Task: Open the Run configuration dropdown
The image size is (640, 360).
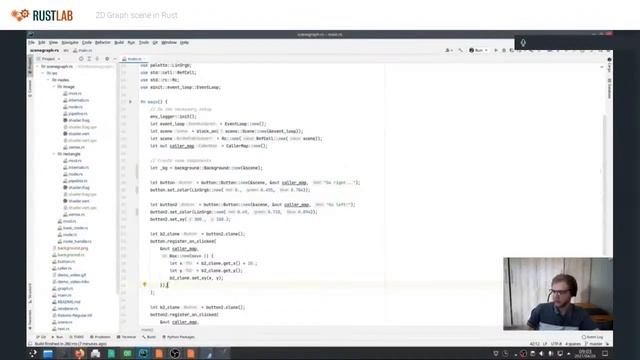Action: pos(478,50)
